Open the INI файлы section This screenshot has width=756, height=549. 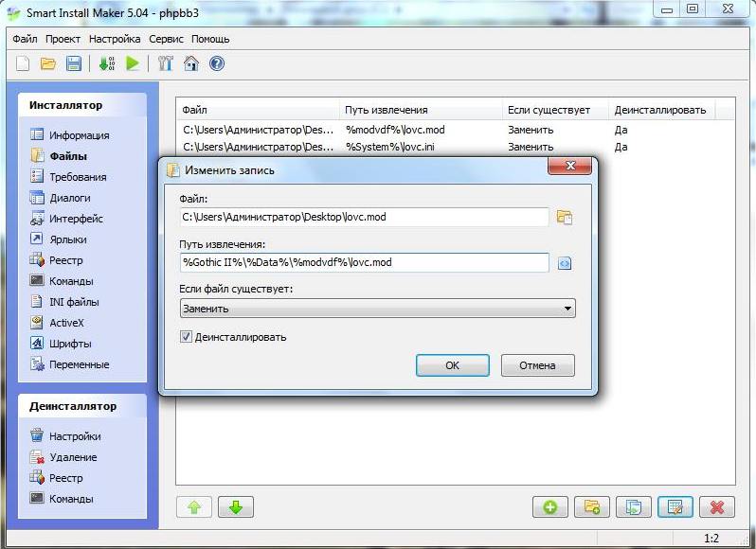64,302
